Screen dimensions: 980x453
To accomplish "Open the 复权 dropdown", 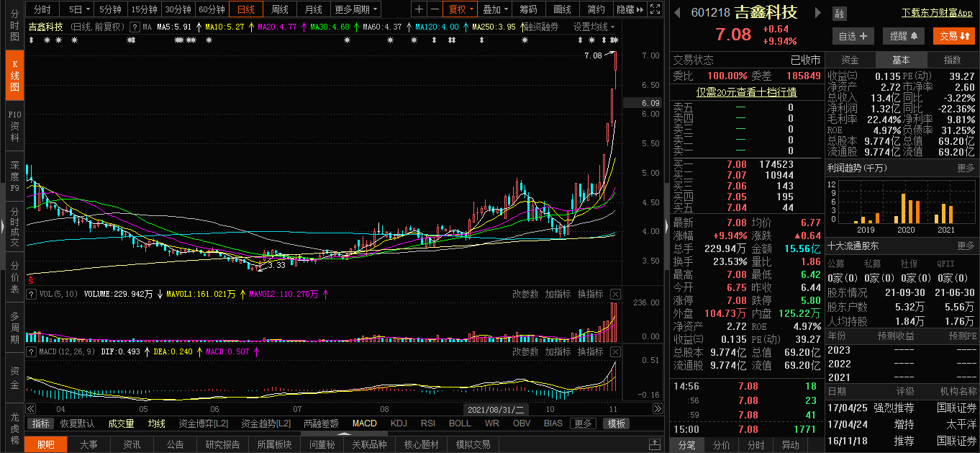I will coord(460,9).
